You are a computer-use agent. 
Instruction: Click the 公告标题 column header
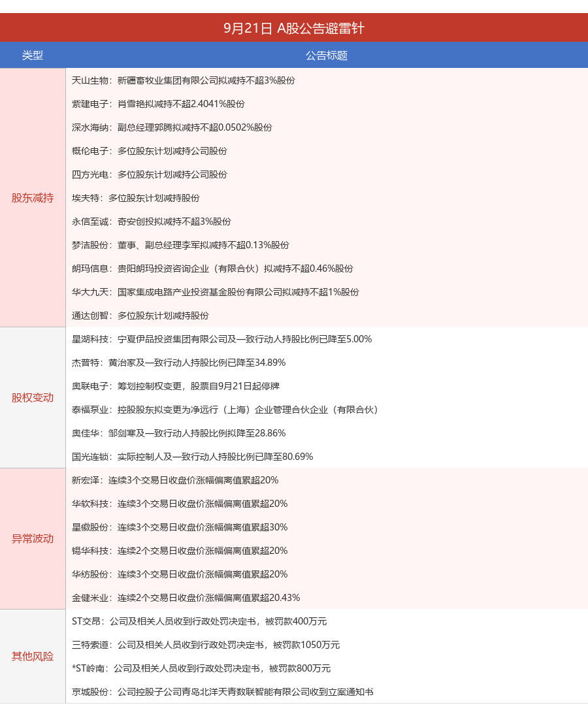327,56
